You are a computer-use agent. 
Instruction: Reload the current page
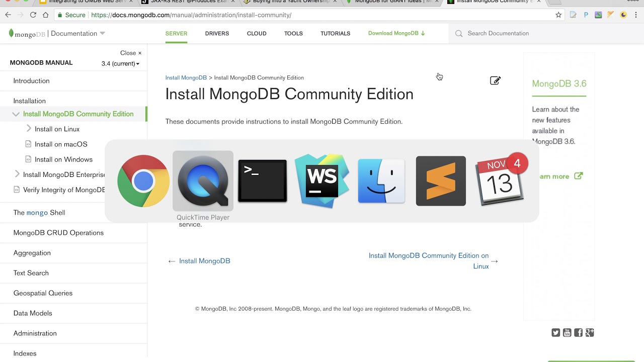(x=33, y=15)
